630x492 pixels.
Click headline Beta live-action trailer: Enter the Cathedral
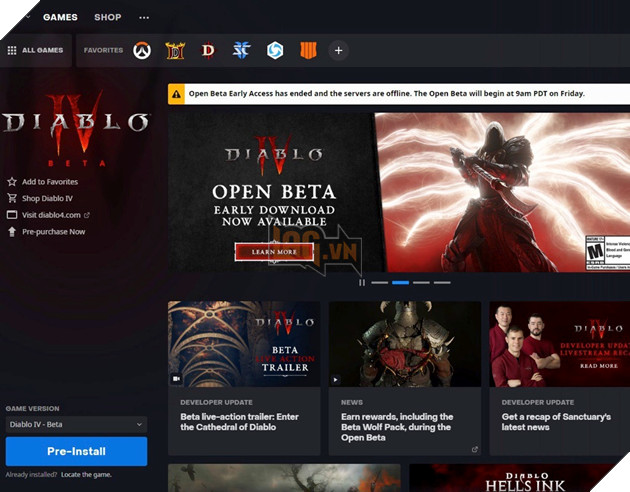(239, 422)
